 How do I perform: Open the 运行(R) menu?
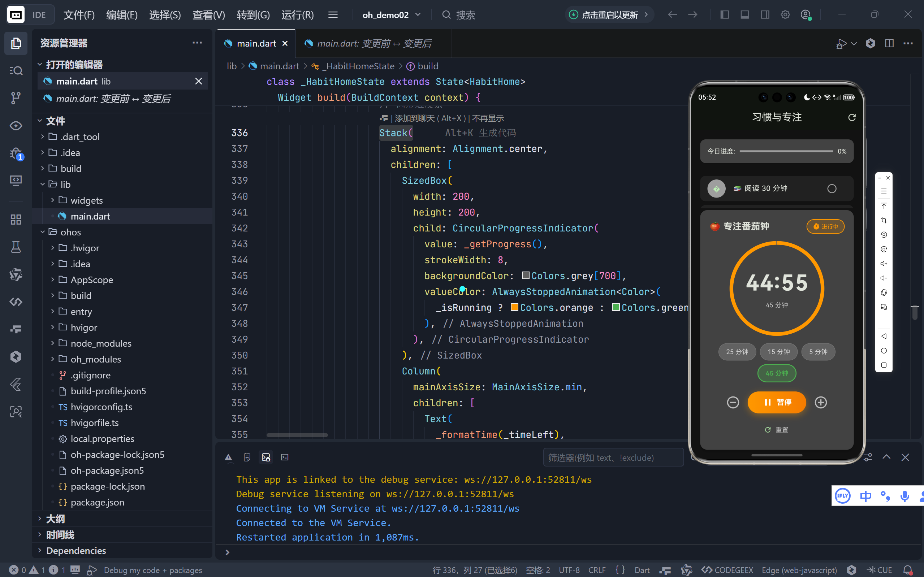click(x=297, y=15)
